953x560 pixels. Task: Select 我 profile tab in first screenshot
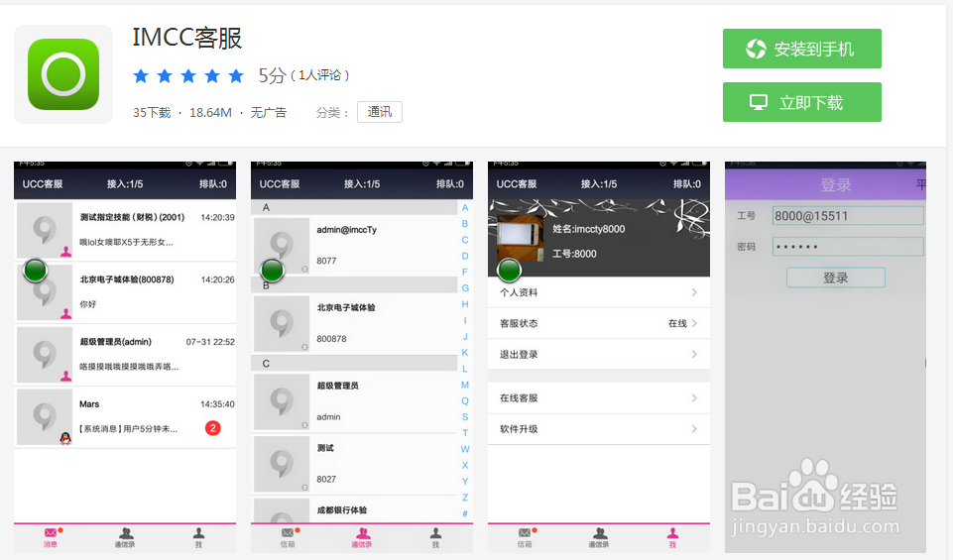coord(198,537)
